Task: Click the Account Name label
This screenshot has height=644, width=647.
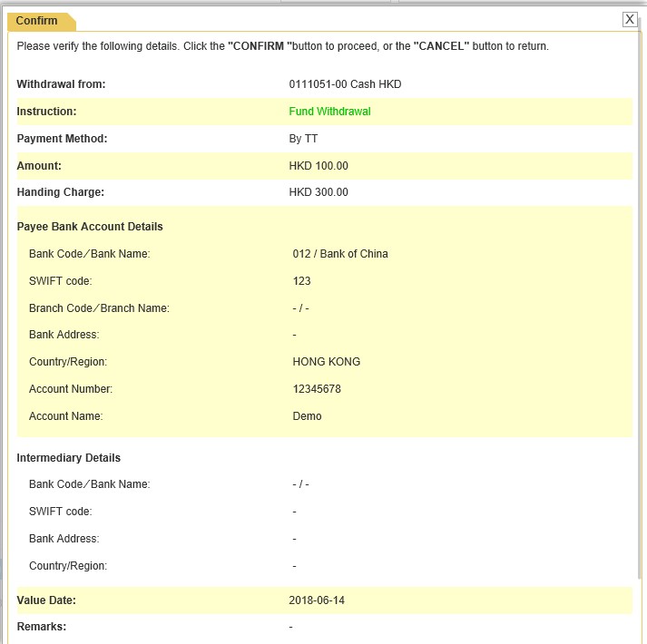Action: tap(66, 416)
